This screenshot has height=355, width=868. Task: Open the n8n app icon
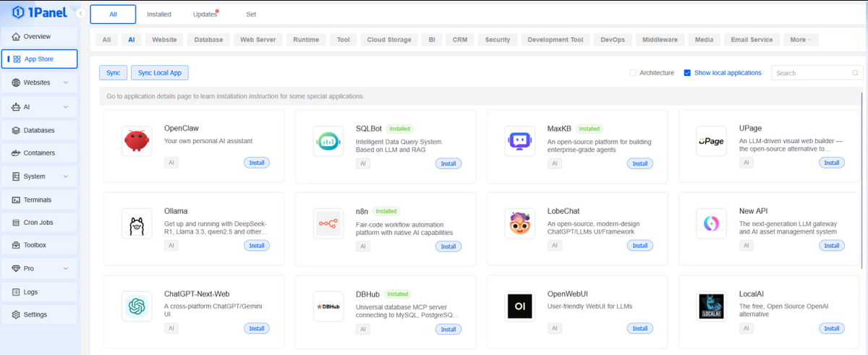pyautogui.click(x=328, y=224)
